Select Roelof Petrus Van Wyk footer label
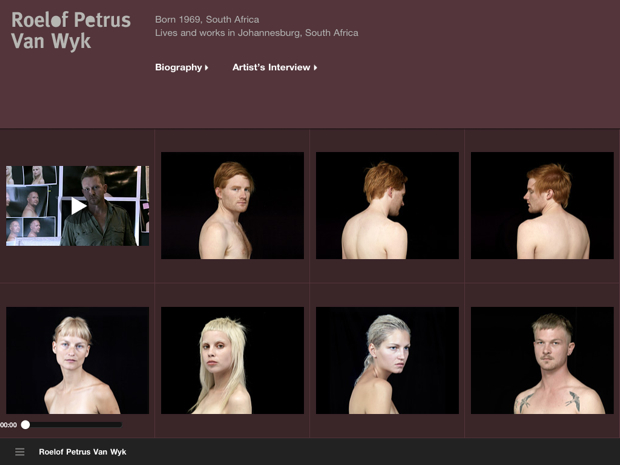 point(82,452)
